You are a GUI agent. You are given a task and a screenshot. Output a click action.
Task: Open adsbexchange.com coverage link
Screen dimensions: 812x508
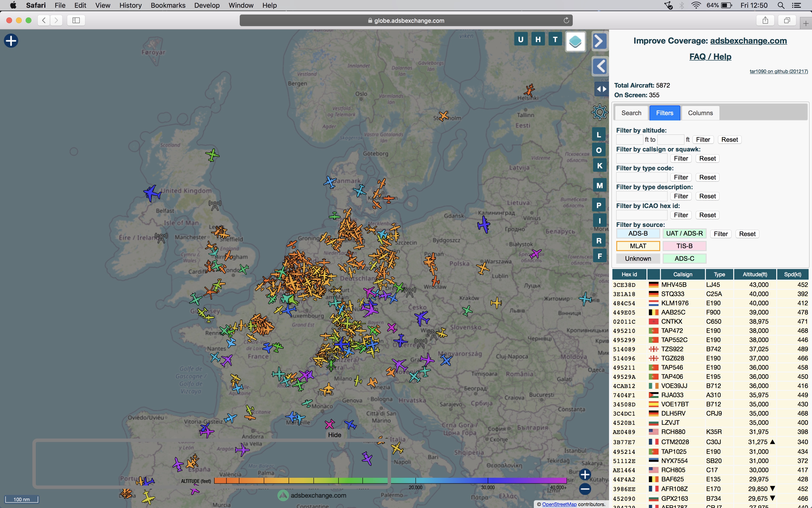(x=748, y=41)
